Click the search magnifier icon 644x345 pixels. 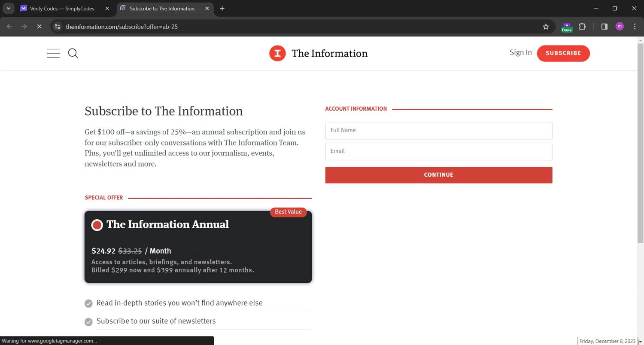point(73,53)
